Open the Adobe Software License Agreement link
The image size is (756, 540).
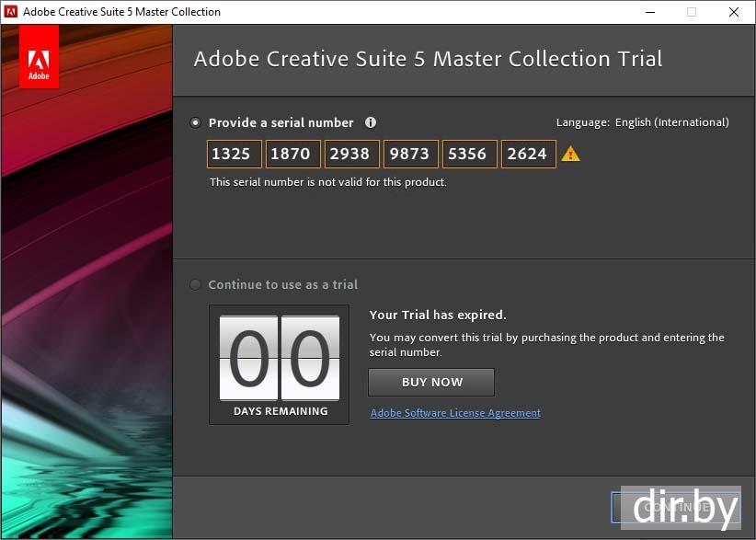click(x=455, y=413)
